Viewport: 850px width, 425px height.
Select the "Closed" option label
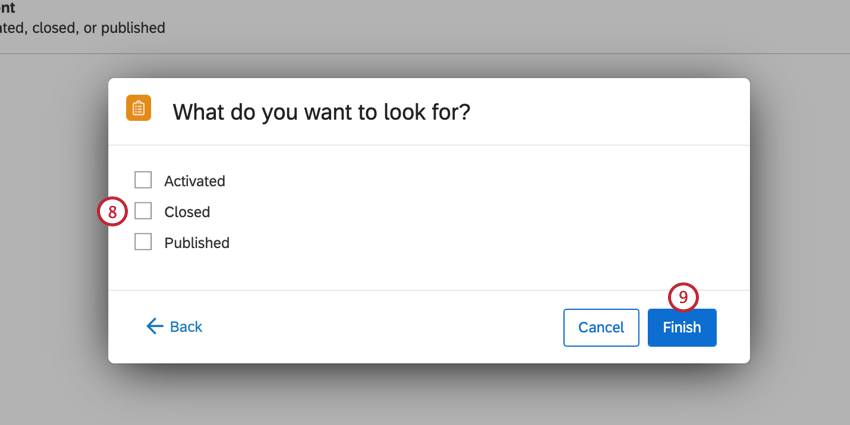(187, 212)
